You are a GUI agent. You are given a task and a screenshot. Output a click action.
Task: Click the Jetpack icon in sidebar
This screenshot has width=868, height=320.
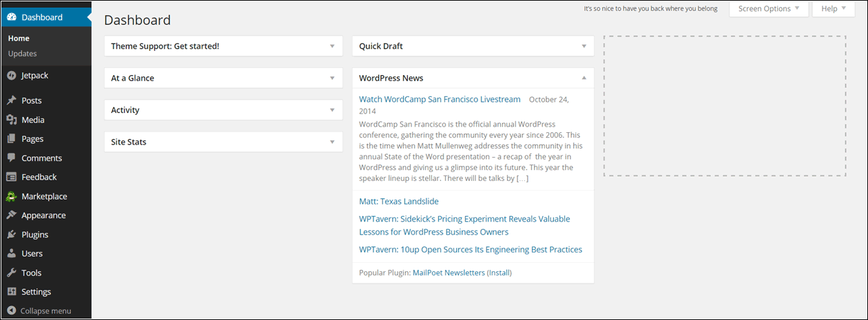point(12,76)
